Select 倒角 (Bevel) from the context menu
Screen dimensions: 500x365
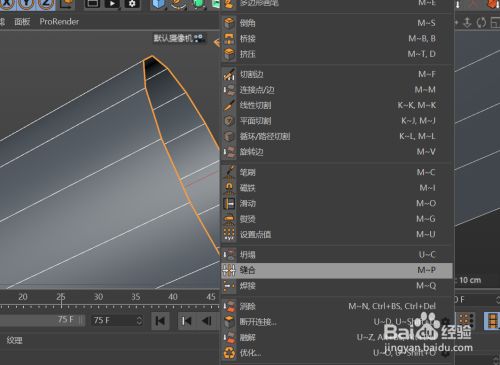click(x=337, y=23)
